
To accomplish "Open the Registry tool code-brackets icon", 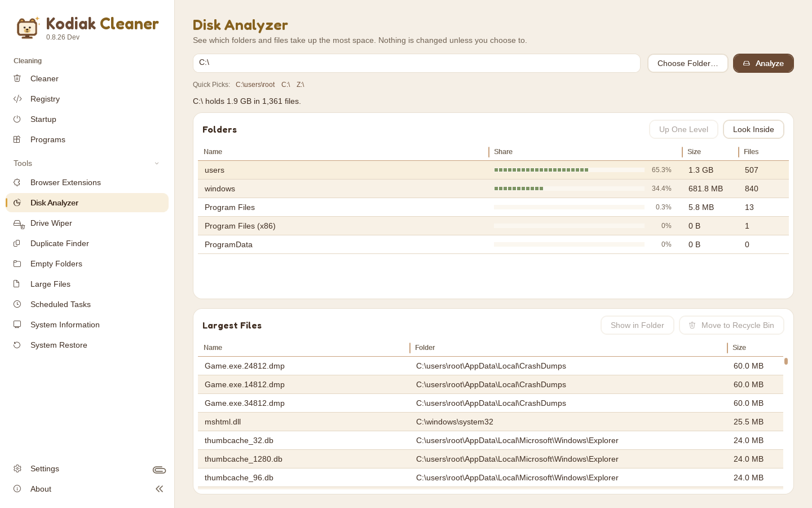I will (17, 99).
